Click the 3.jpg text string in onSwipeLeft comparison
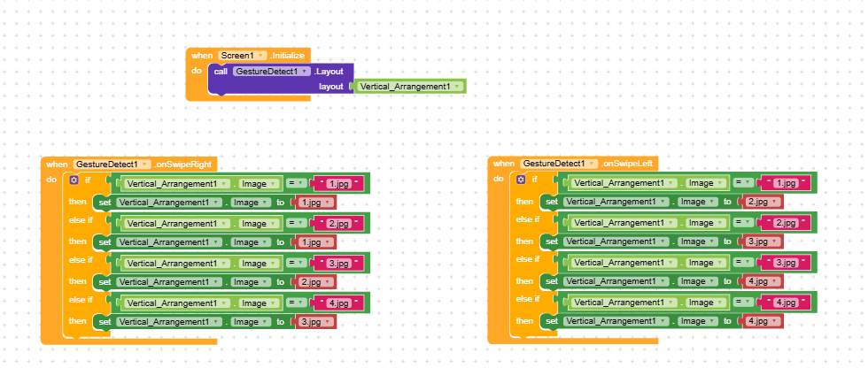The image size is (868, 368). click(787, 263)
